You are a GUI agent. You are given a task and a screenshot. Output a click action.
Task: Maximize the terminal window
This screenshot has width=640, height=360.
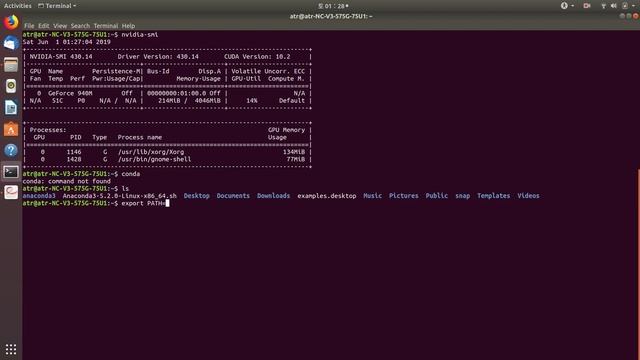pos(629,16)
